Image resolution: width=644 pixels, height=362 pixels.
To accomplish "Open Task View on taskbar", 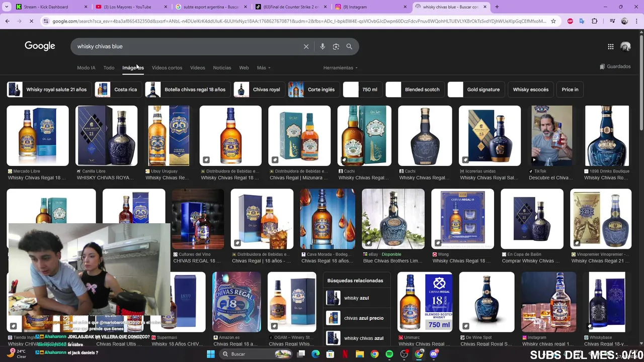I will [301, 354].
